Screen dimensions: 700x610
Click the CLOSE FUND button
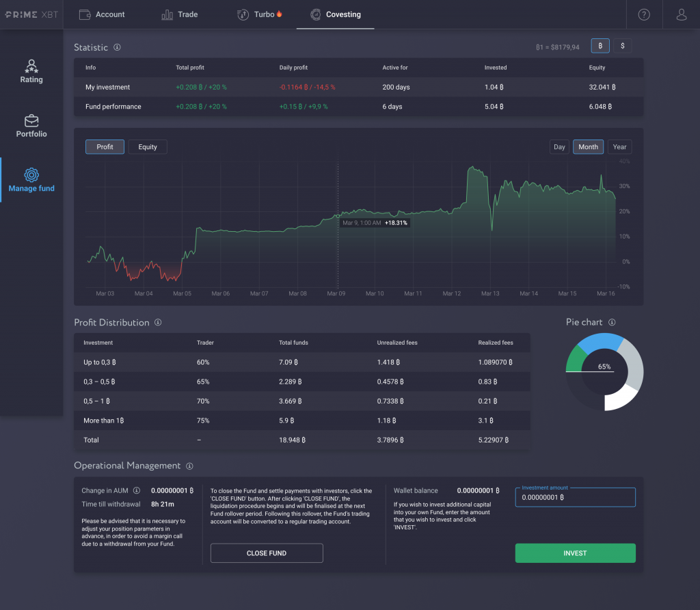(266, 553)
